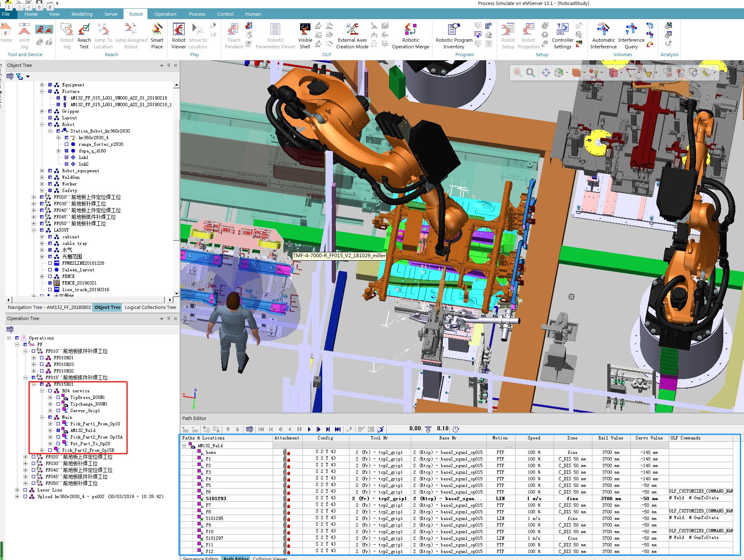
Task: Switch to Logical Collections Tree tab
Action: click(x=150, y=307)
